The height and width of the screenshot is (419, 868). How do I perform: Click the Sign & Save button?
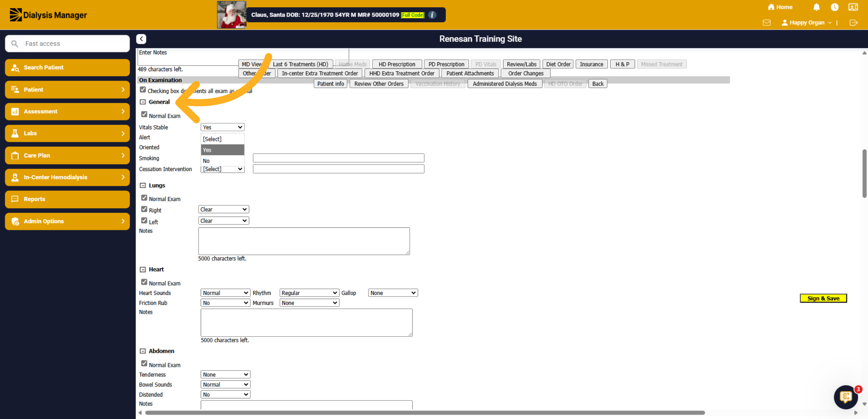click(823, 298)
